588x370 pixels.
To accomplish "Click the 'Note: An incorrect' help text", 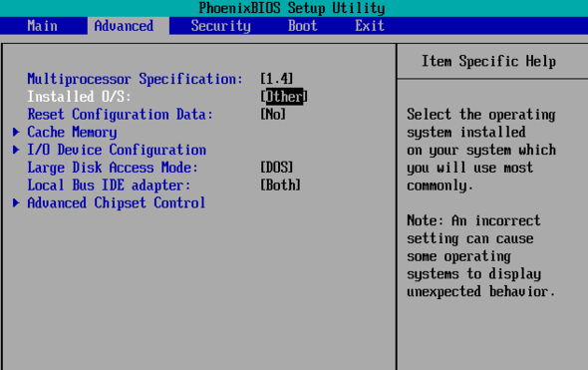I will 473,220.
